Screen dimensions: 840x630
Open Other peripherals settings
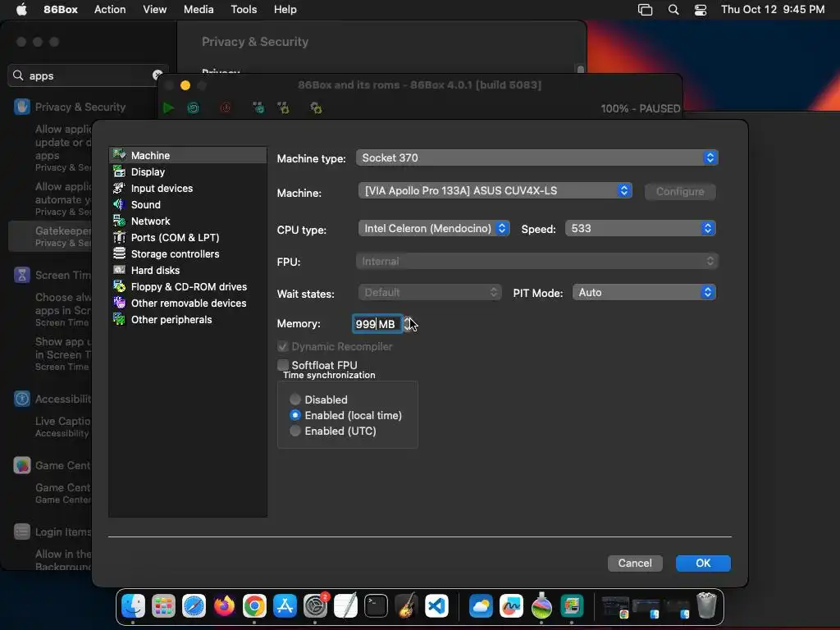(x=188, y=320)
